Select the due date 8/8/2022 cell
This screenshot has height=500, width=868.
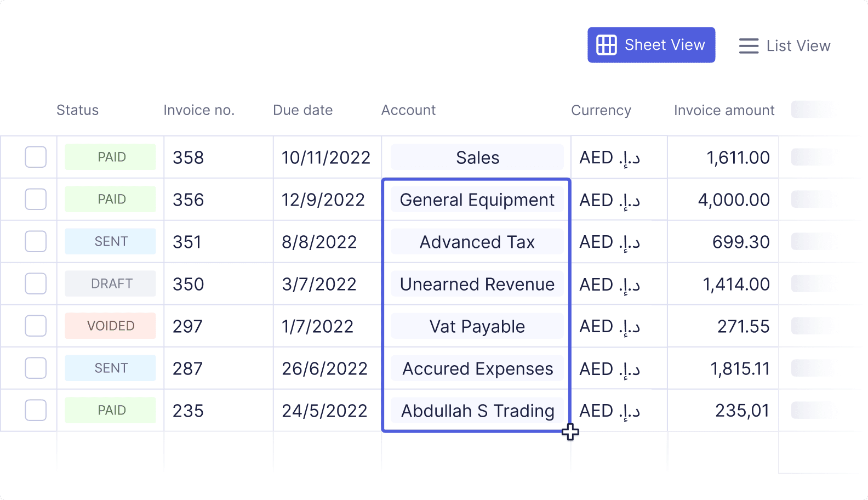click(x=319, y=241)
